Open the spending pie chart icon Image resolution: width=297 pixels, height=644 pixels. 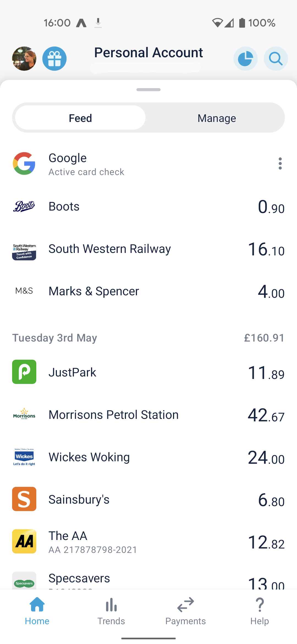click(x=245, y=59)
